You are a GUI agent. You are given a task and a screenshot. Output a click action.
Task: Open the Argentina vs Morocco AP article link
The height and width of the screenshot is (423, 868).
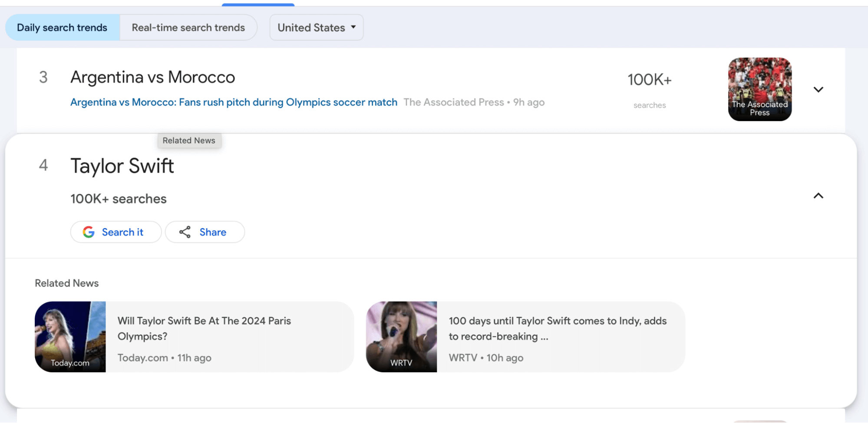[234, 102]
